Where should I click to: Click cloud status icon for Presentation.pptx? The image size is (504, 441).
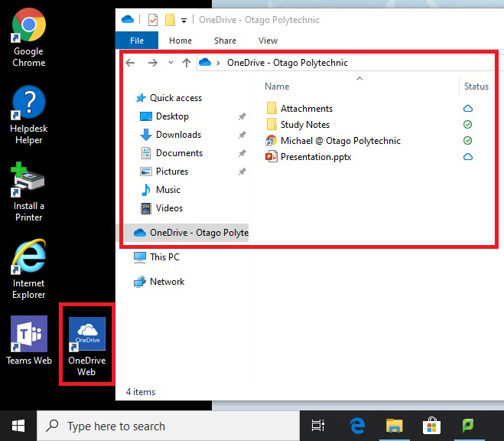tap(468, 157)
